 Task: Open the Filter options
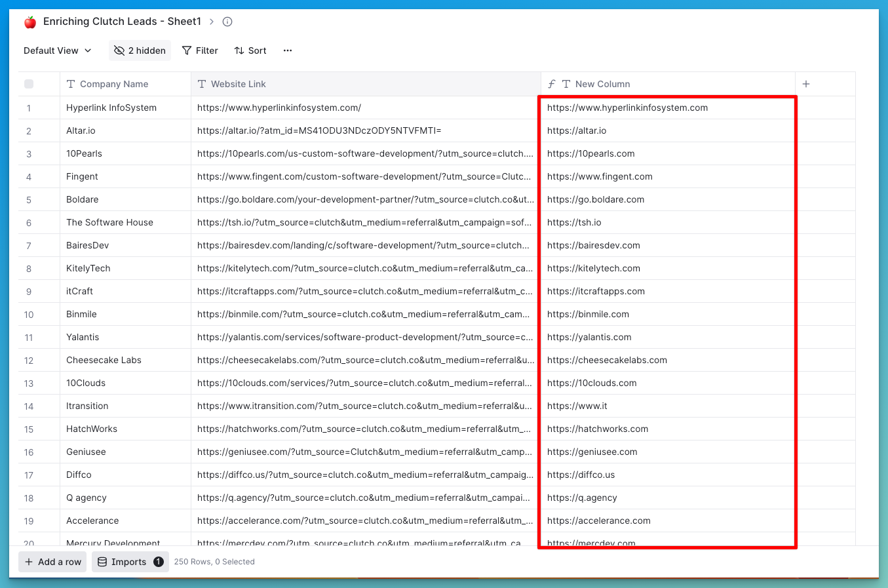click(x=200, y=50)
